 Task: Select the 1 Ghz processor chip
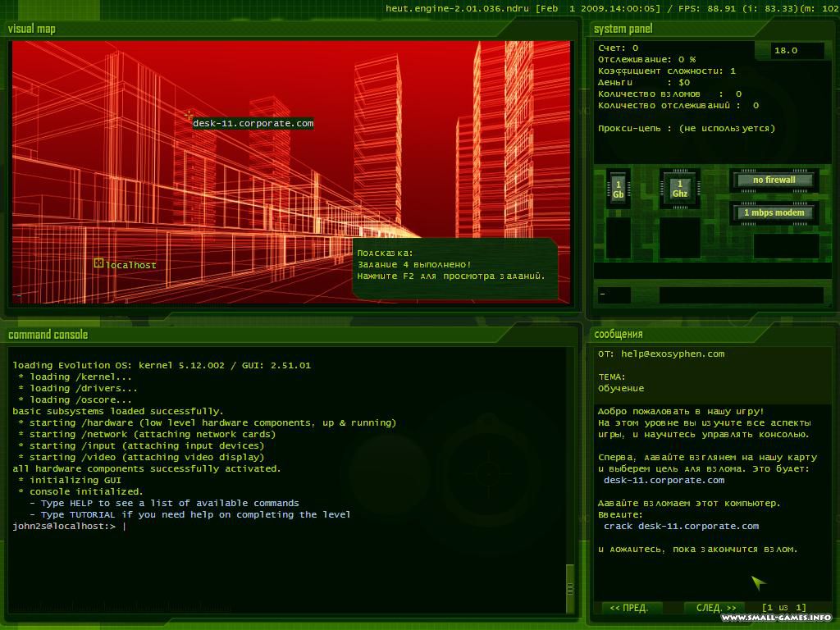(x=680, y=189)
